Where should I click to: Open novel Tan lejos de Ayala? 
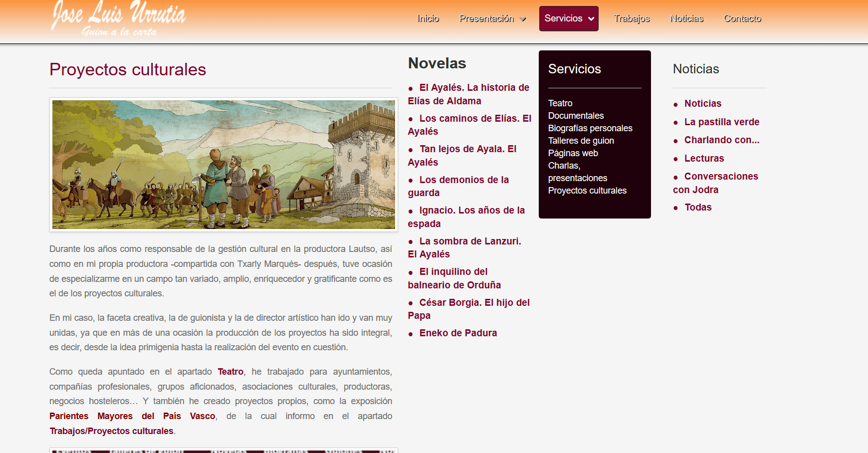[x=462, y=156]
